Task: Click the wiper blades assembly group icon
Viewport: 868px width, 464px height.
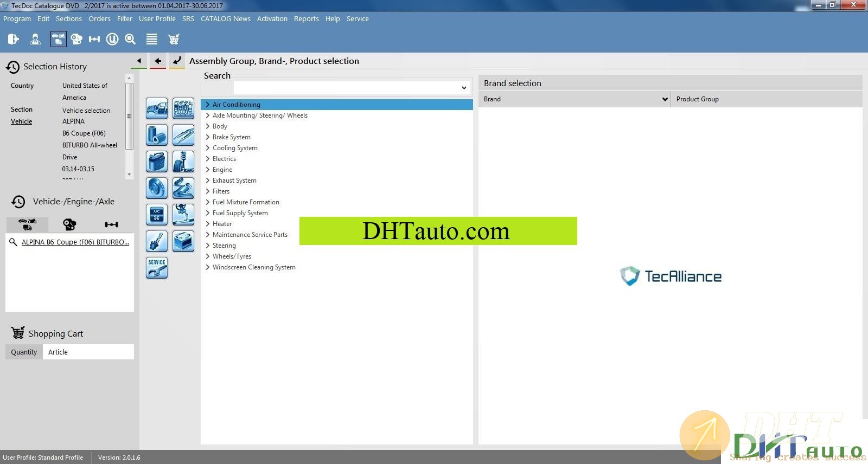Action: pyautogui.click(x=183, y=135)
